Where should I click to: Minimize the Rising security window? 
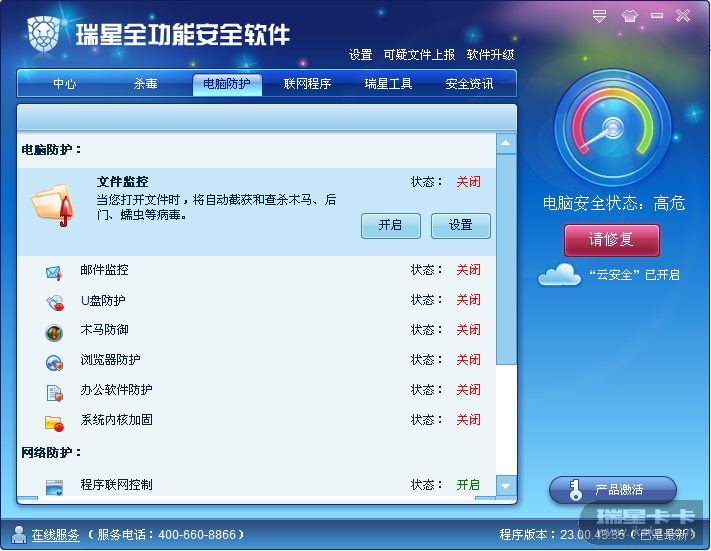pos(657,16)
